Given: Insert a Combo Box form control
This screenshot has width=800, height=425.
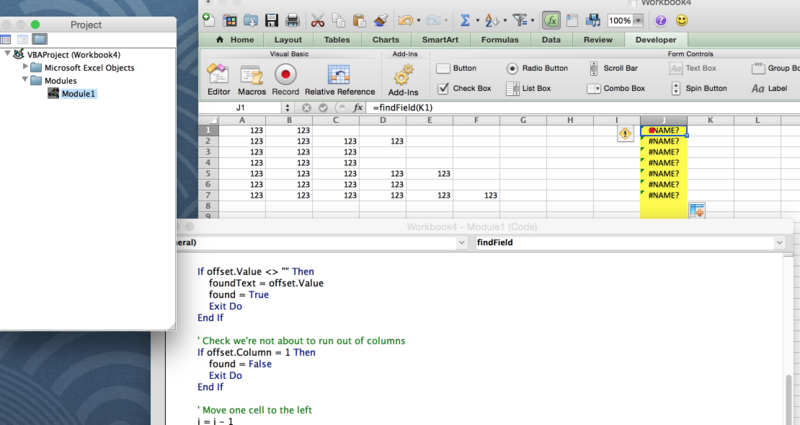Looking at the screenshot, I should click(616, 88).
